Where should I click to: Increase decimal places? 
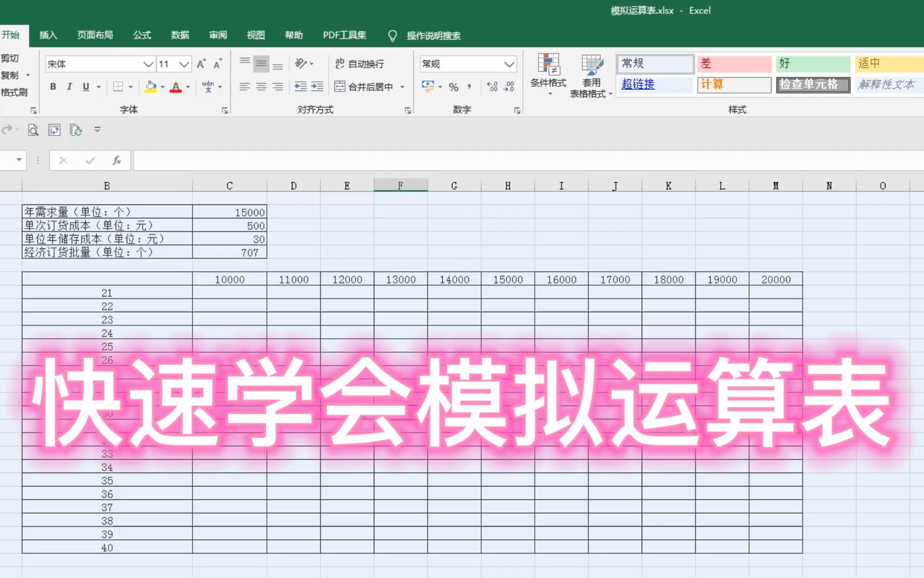point(492,87)
